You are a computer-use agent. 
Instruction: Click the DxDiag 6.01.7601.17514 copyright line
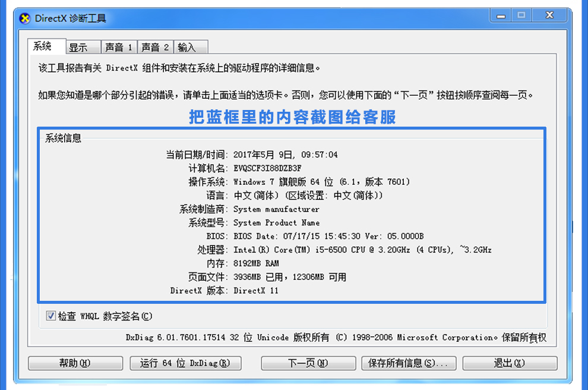[x=336, y=338]
